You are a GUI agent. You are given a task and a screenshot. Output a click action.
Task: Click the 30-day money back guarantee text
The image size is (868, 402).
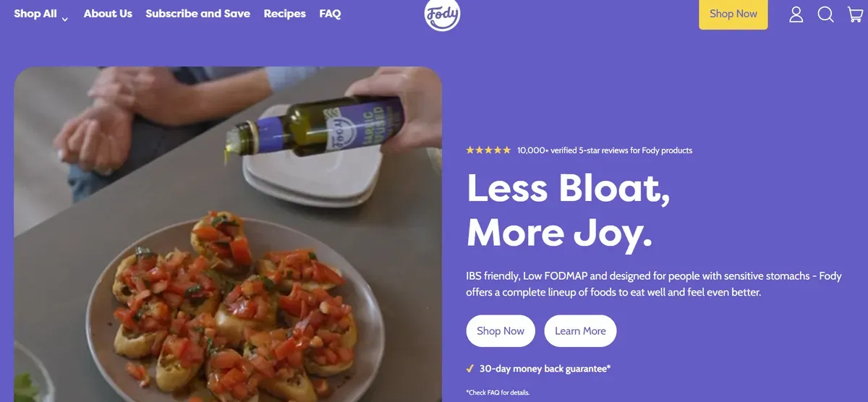[x=545, y=369]
